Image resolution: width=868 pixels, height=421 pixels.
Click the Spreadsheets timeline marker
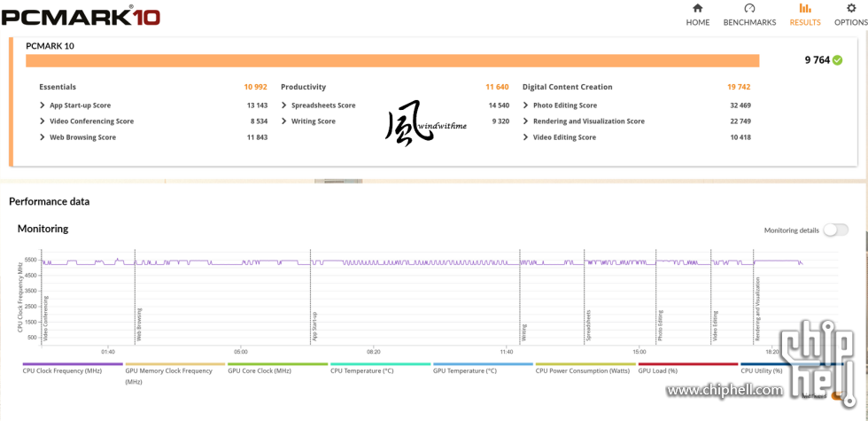coord(588,325)
